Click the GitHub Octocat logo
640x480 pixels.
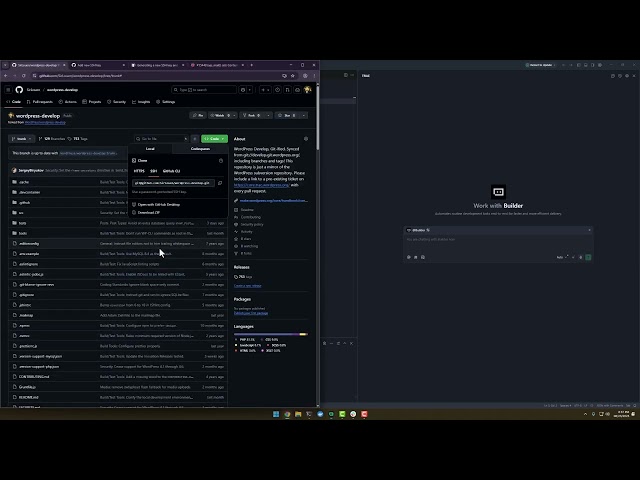pos(19,90)
